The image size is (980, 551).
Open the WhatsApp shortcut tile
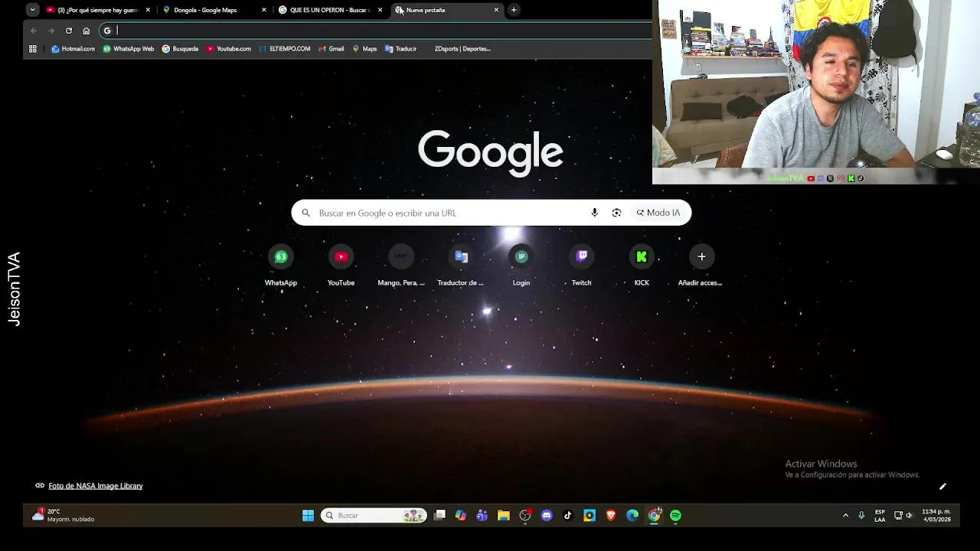click(281, 266)
